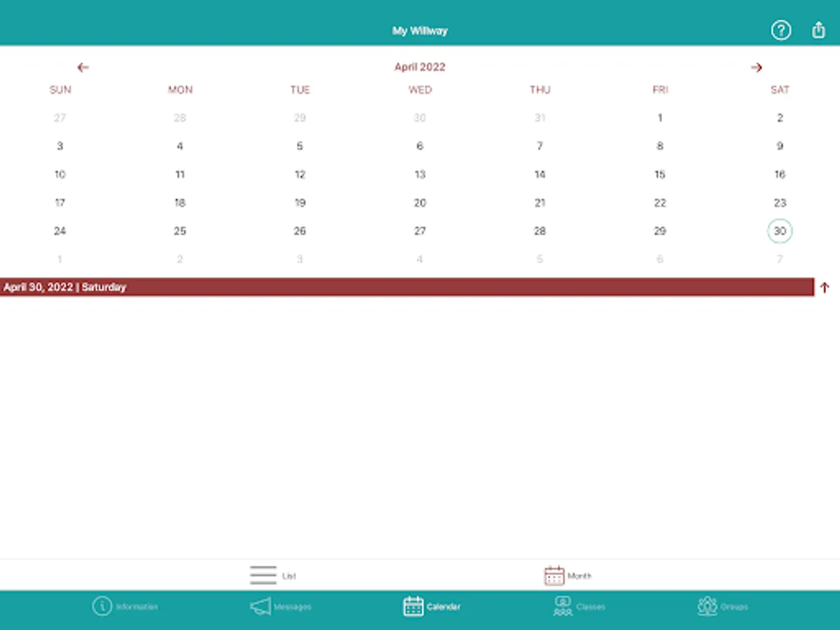Image resolution: width=840 pixels, height=630 pixels.
Task: Tap the share icon in the header
Action: click(x=818, y=30)
